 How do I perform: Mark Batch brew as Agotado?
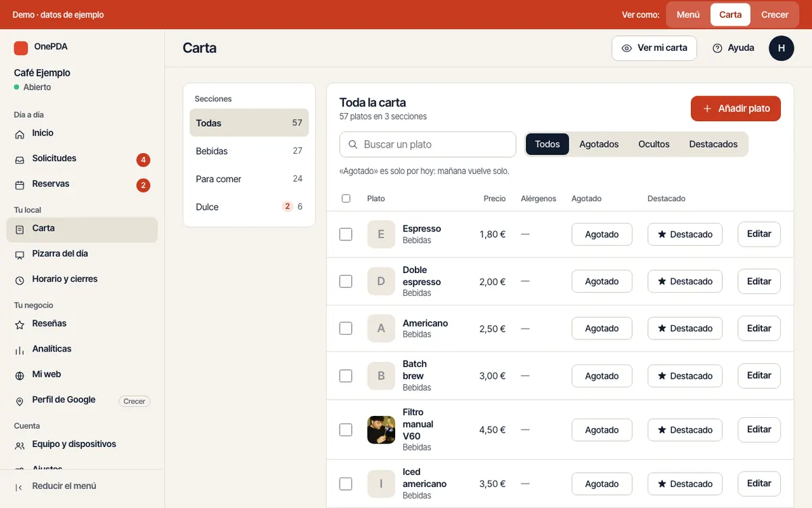tap(602, 376)
